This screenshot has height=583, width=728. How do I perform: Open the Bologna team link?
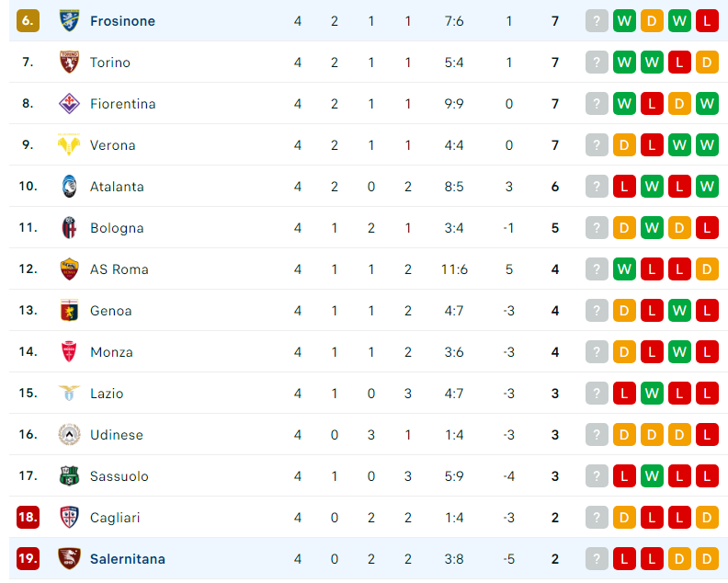click(x=117, y=228)
